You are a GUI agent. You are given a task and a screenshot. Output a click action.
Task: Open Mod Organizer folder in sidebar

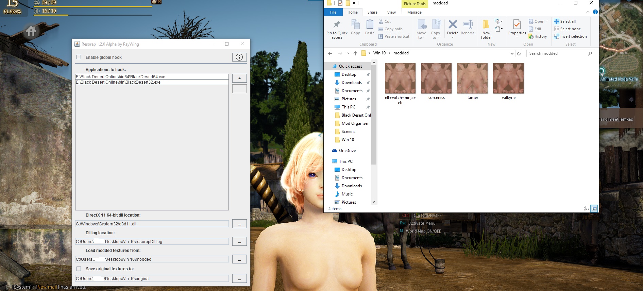click(352, 123)
